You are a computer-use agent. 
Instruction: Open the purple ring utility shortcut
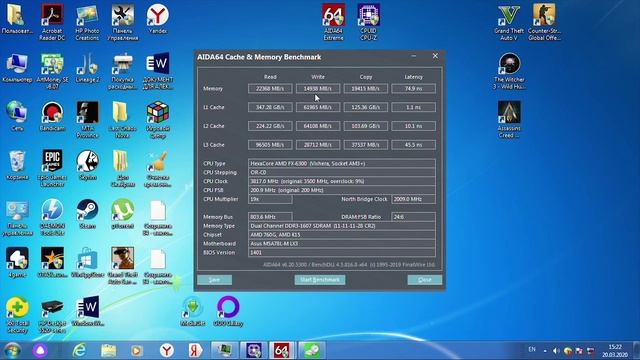coord(228,311)
